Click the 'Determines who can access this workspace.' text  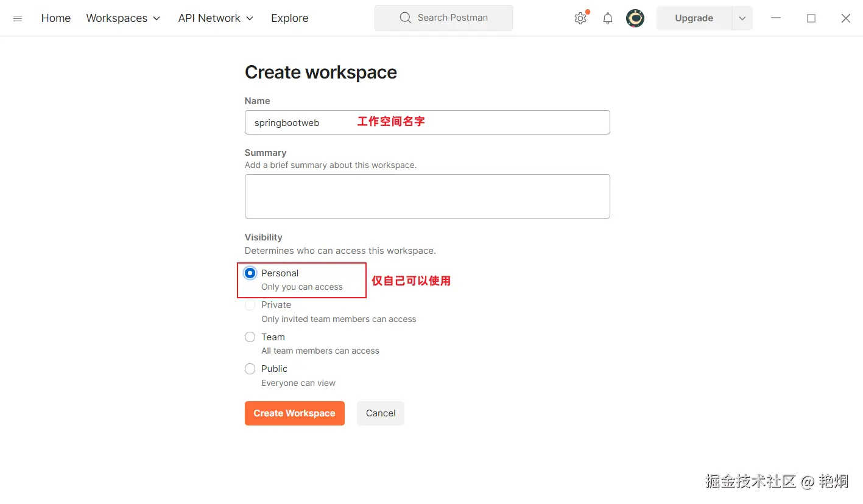[340, 251]
